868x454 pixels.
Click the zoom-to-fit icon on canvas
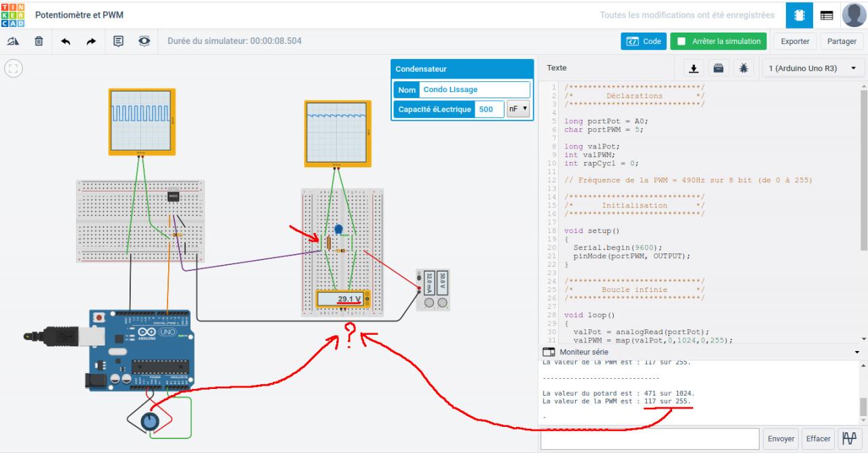point(14,68)
